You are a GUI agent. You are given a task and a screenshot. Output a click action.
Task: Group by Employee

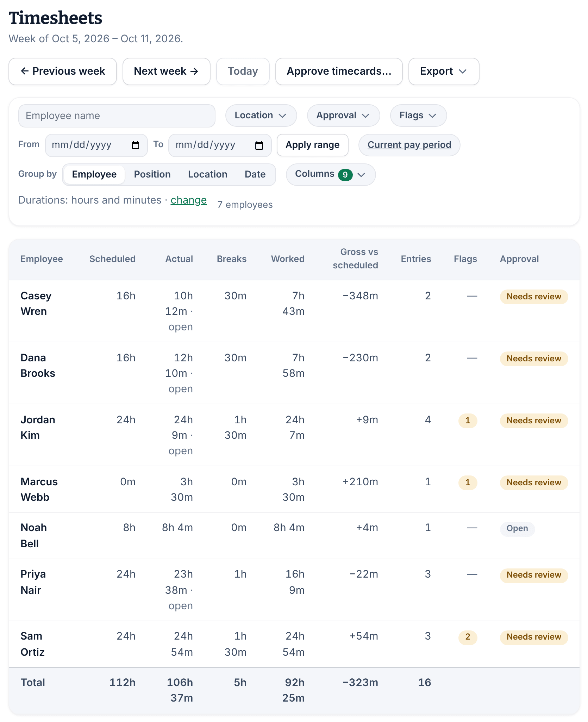94,175
